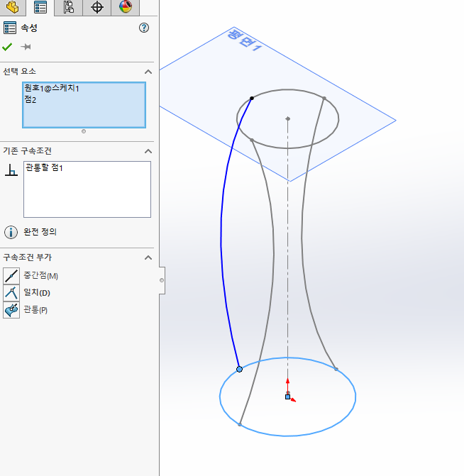
Task: Open the FeatureManager design tree tab
Action: [13, 7]
